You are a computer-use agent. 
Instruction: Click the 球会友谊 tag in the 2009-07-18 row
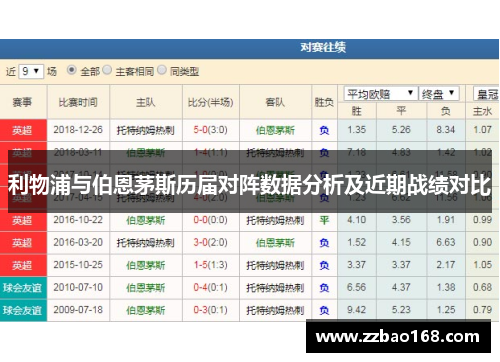tap(22, 310)
